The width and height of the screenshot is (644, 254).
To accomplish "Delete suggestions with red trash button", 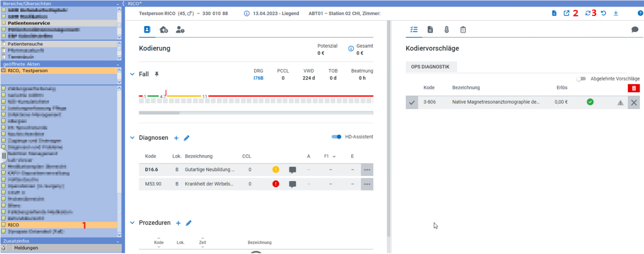I will click(x=634, y=88).
